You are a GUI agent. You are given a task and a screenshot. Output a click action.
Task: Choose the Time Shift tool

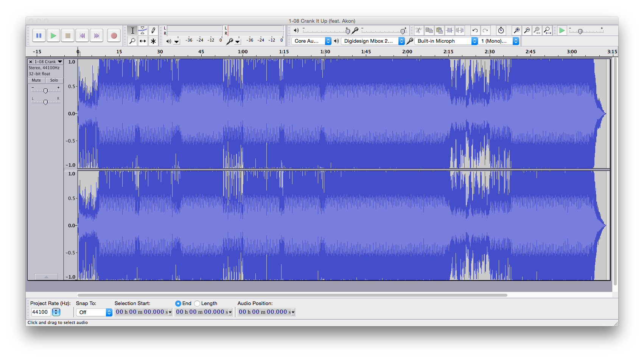[143, 41]
